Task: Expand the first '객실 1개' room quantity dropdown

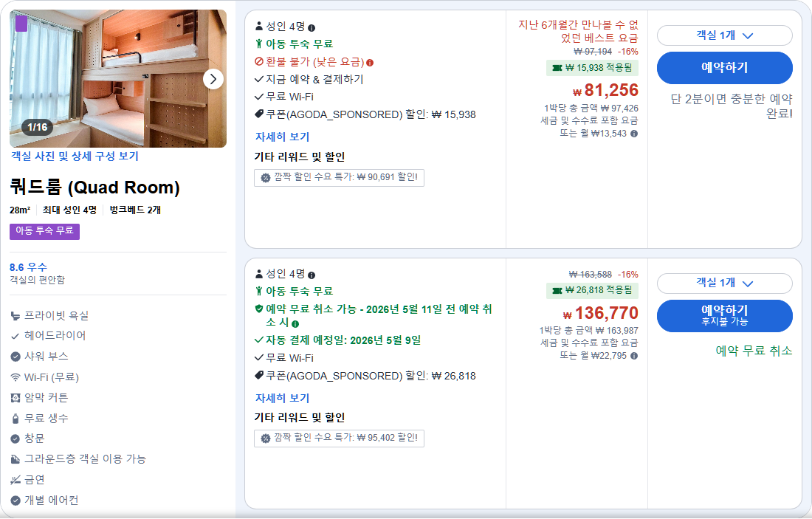Action: coord(724,35)
